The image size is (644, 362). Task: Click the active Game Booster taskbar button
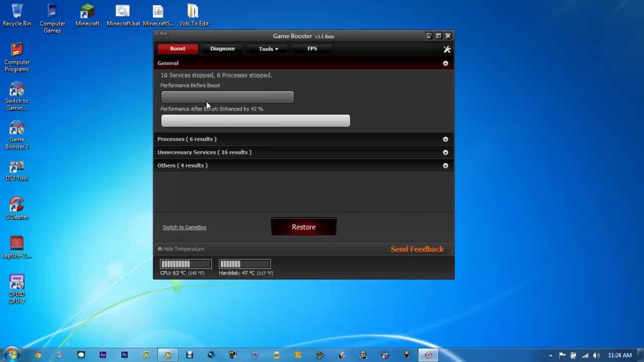429,355
